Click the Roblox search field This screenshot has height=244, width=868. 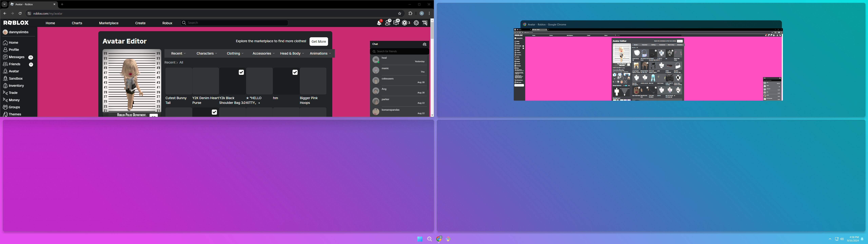[236, 23]
